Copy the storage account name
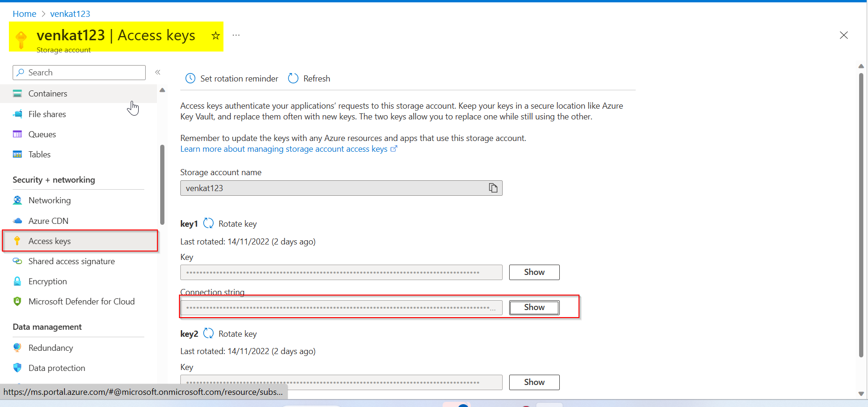The height and width of the screenshot is (407, 868). coord(493,188)
